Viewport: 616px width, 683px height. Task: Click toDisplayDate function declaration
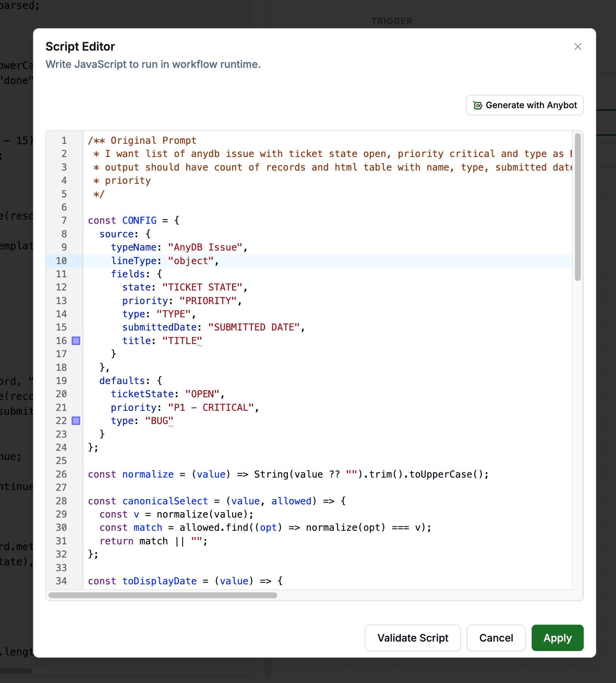(159, 581)
